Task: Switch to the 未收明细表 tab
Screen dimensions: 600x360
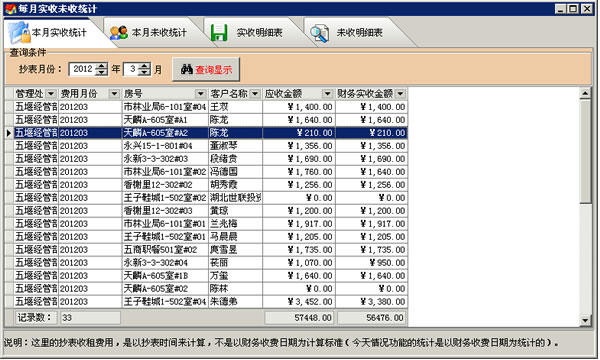Action: click(x=359, y=33)
